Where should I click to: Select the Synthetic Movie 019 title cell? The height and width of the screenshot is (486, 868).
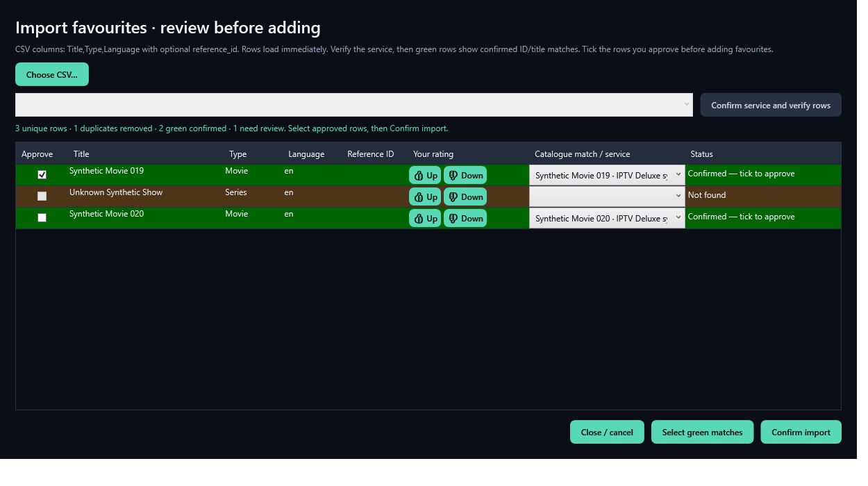106,171
